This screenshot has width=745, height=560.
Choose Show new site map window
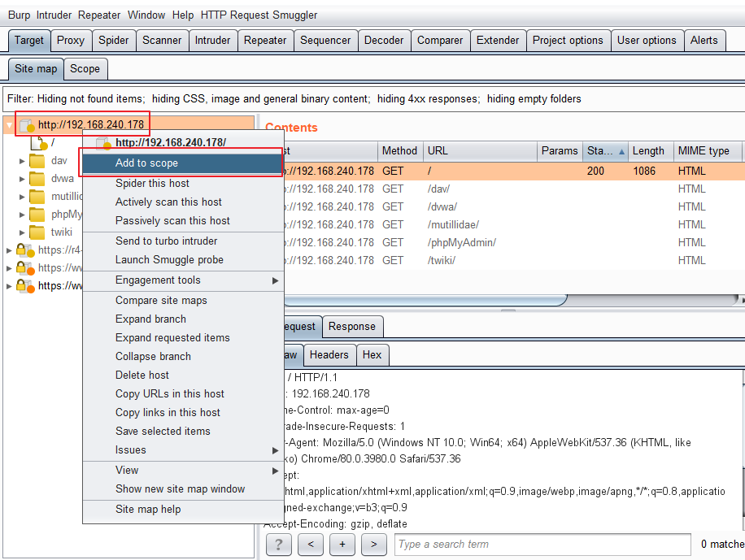click(x=183, y=488)
